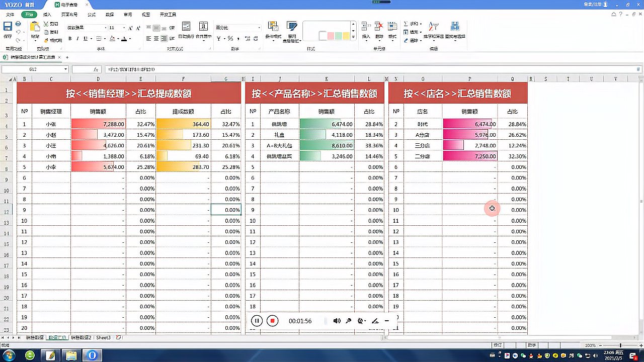Screen dimensions: 644x362
Task: Click the currency format icon
Action: 219,39
